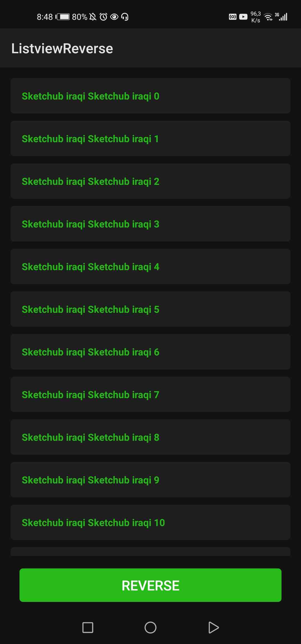The height and width of the screenshot is (644, 301).
Task: Tap the muted bell notification icon
Action: (x=93, y=17)
